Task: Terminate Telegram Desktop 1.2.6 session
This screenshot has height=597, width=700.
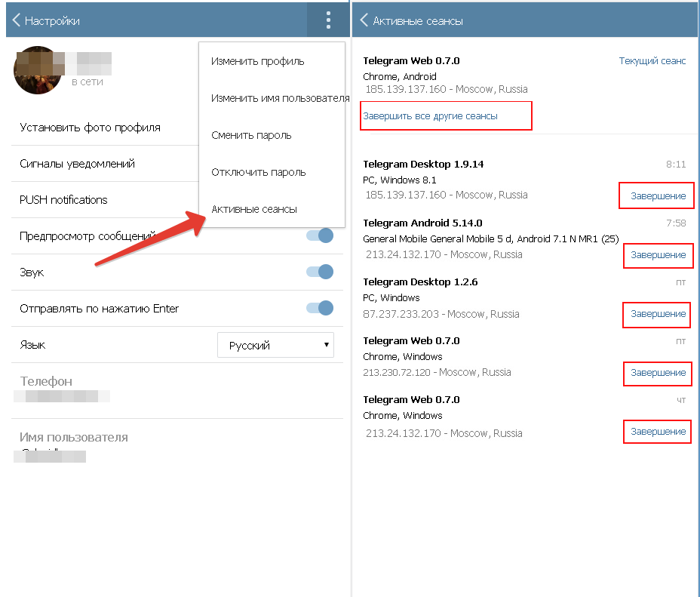Action: [658, 314]
